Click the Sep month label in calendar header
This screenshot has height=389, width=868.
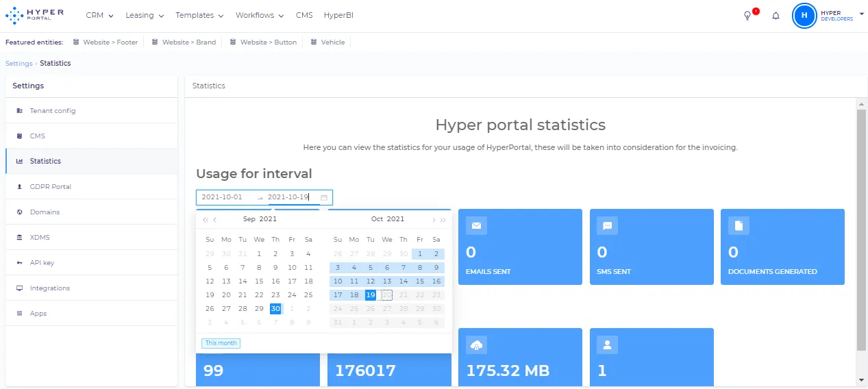click(249, 219)
